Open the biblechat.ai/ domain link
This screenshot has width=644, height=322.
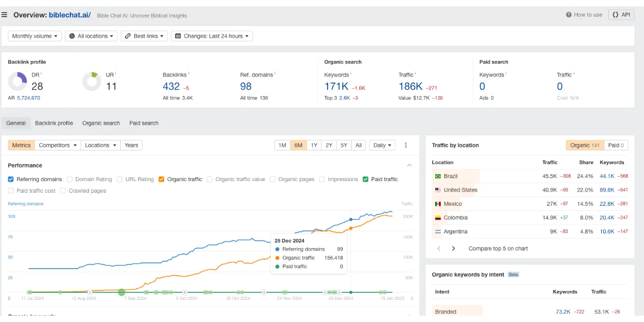69,15
